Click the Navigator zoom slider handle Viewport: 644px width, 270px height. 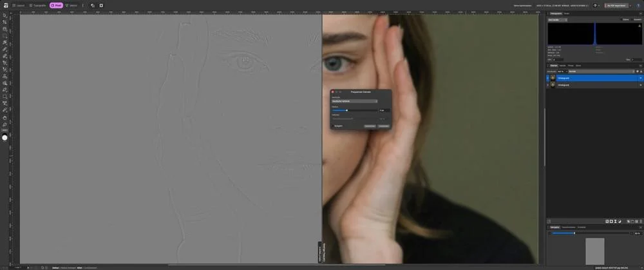(574, 233)
